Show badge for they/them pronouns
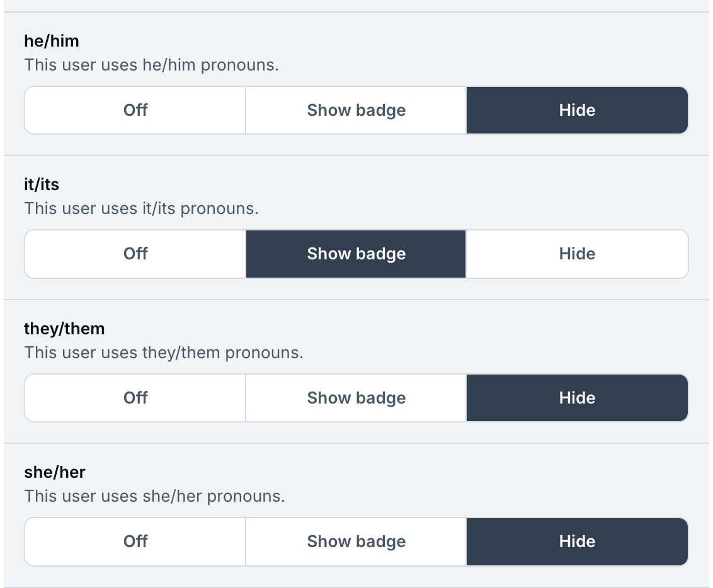This screenshot has width=713, height=588. click(356, 398)
